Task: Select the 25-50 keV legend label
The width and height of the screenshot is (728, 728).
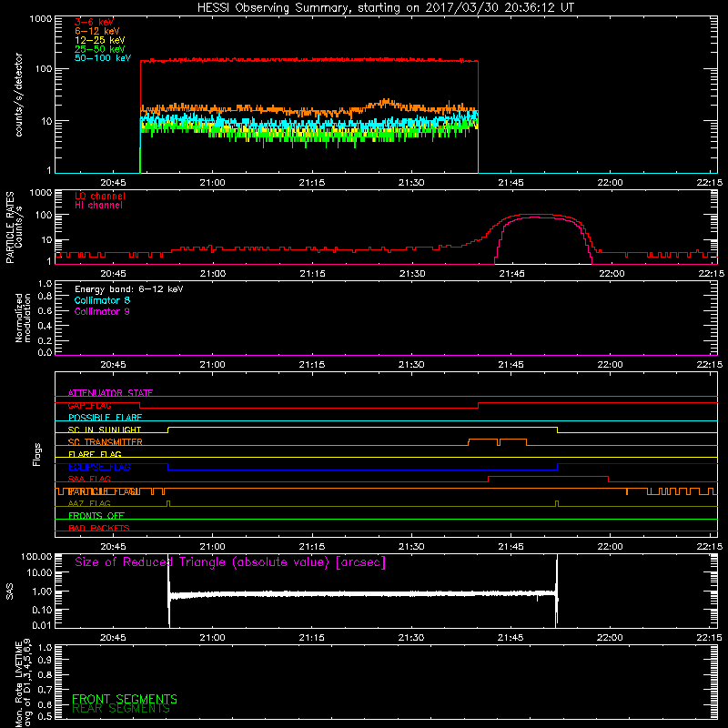Action: pyautogui.click(x=100, y=49)
